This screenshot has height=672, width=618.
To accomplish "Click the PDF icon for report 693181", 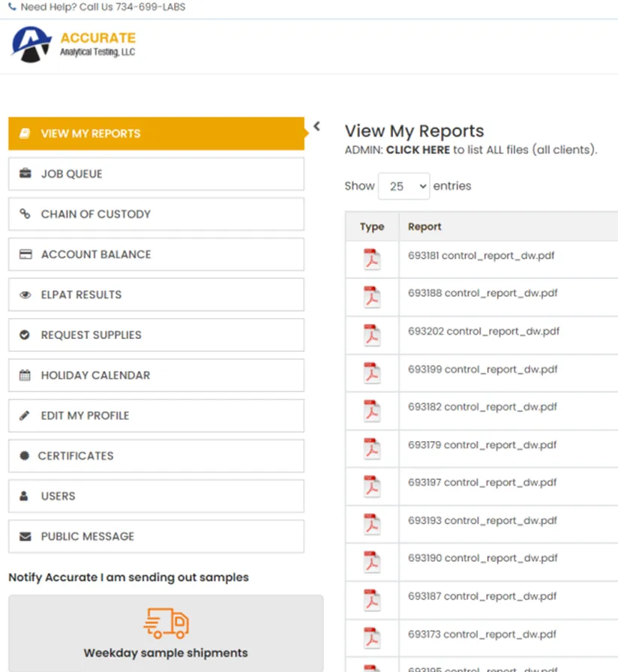I will pyautogui.click(x=372, y=259).
